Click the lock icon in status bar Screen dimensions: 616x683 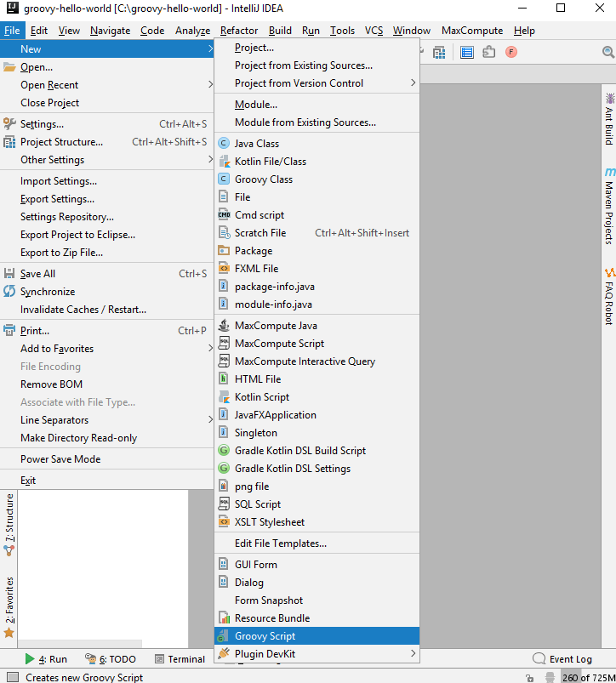(530, 678)
